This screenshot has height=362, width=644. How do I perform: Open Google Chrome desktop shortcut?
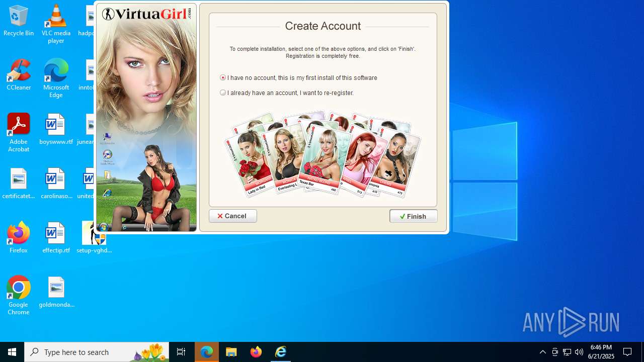coord(19,296)
